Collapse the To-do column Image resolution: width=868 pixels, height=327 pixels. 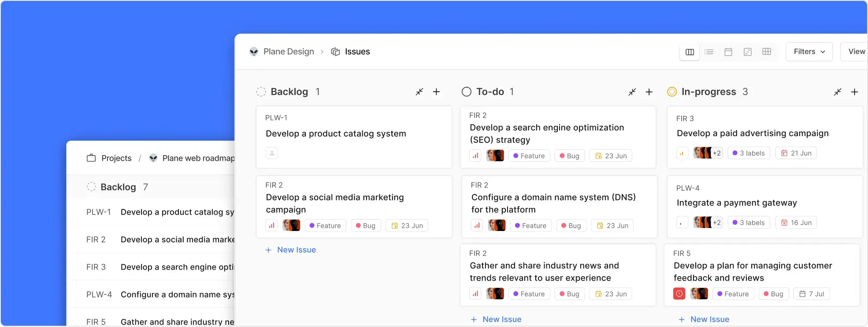tap(632, 92)
